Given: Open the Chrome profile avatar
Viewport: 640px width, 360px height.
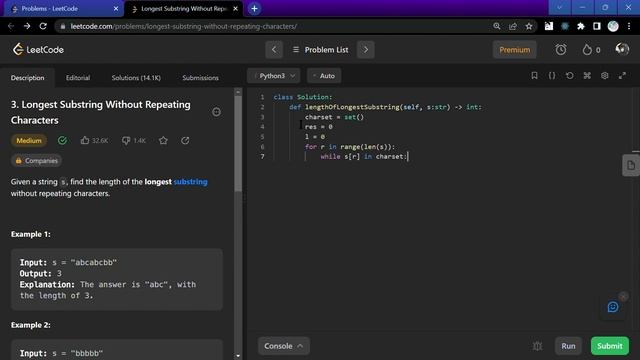Looking at the screenshot, I should [613, 26].
